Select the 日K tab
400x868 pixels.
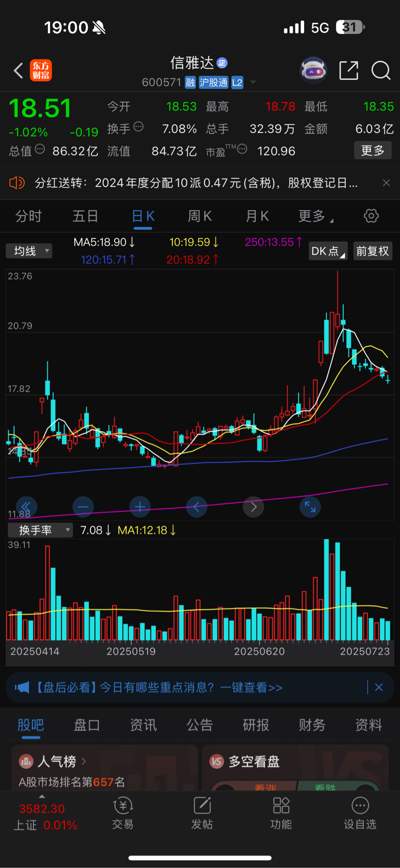point(143,216)
